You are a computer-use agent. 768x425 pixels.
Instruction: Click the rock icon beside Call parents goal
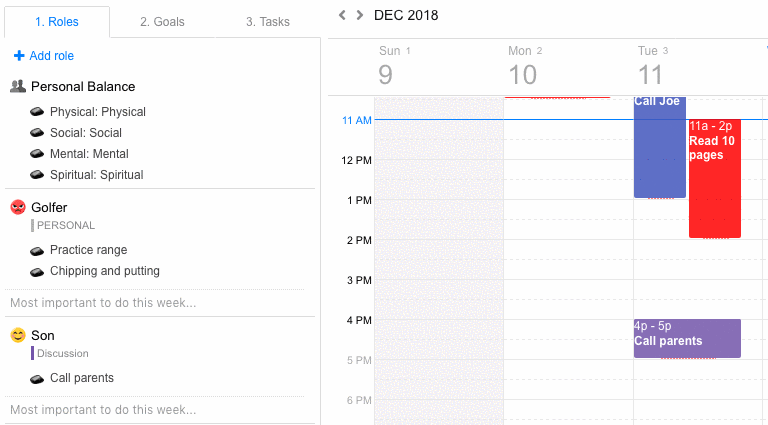click(38, 378)
